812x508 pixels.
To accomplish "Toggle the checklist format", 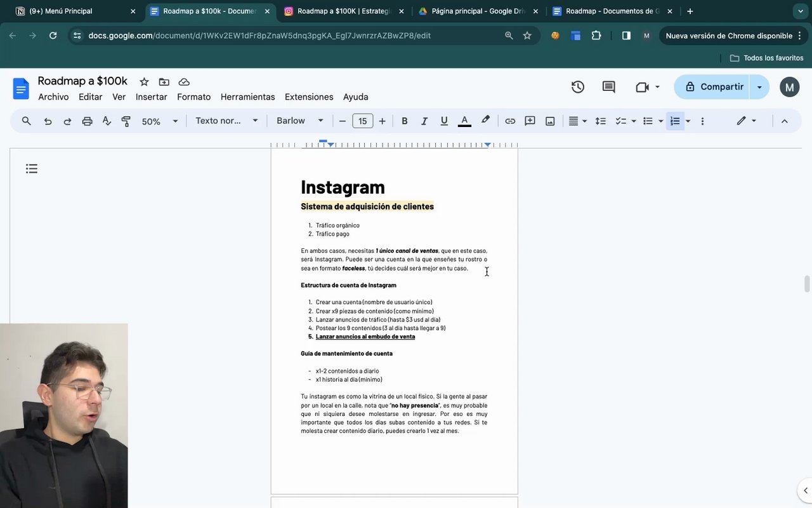I will point(621,121).
